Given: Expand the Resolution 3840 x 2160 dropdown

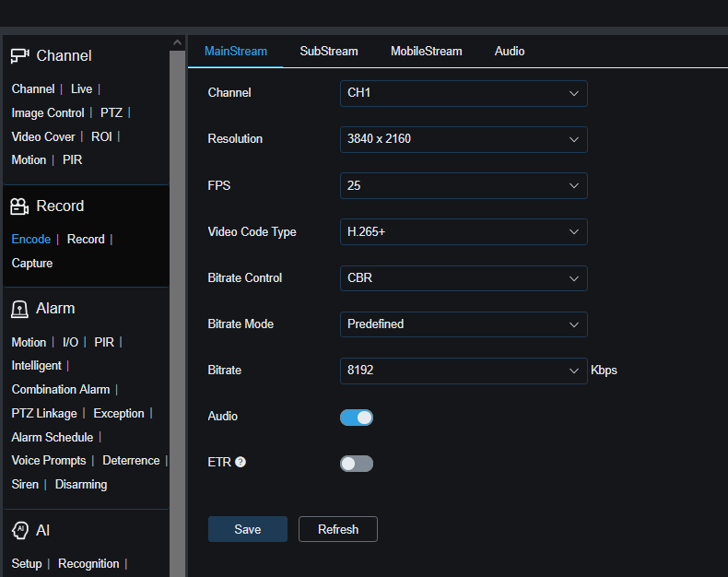Looking at the screenshot, I should pos(463,139).
